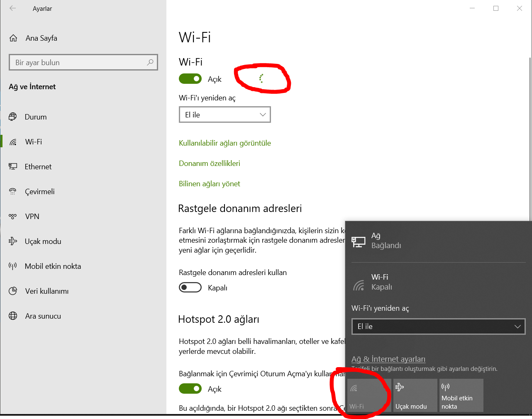Open Ara sunucu globe icon
This screenshot has width=532, height=419.
pyautogui.click(x=13, y=316)
